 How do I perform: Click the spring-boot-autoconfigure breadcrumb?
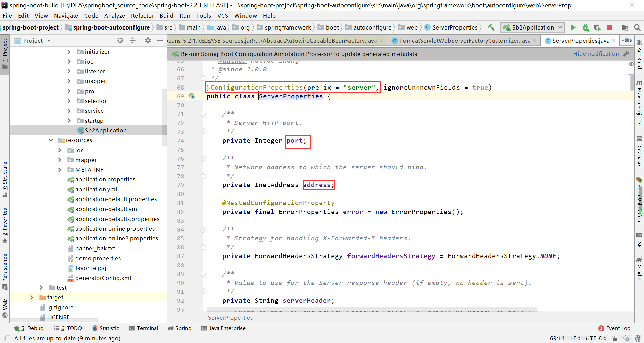pyautogui.click(x=108, y=27)
